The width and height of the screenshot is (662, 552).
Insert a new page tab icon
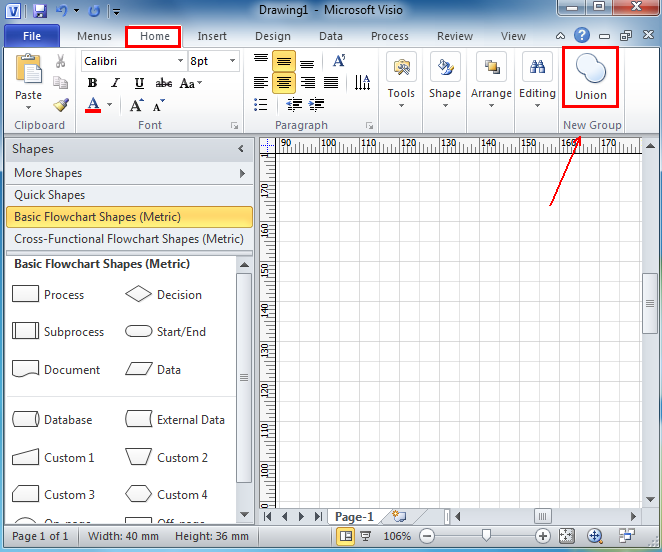click(399, 517)
